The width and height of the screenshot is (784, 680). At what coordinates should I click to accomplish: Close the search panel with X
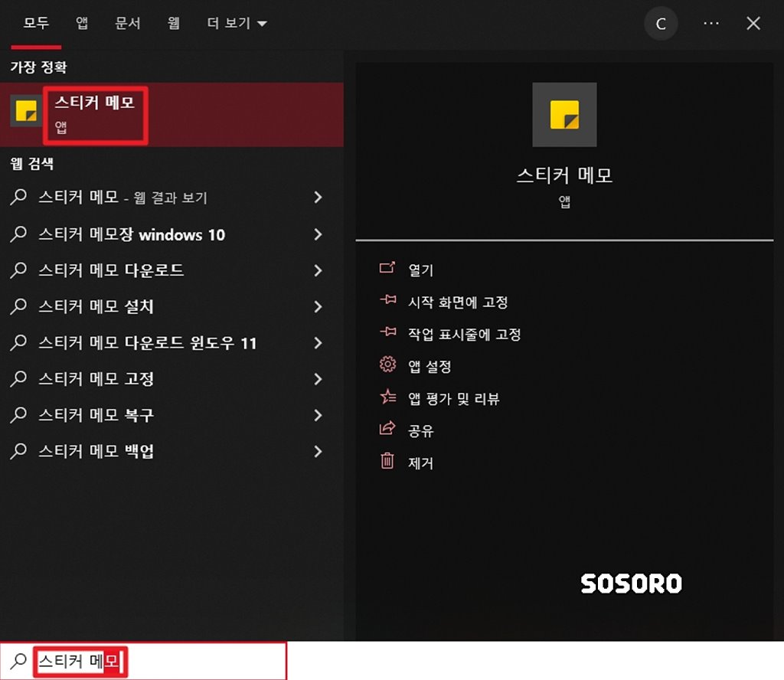pyautogui.click(x=753, y=24)
